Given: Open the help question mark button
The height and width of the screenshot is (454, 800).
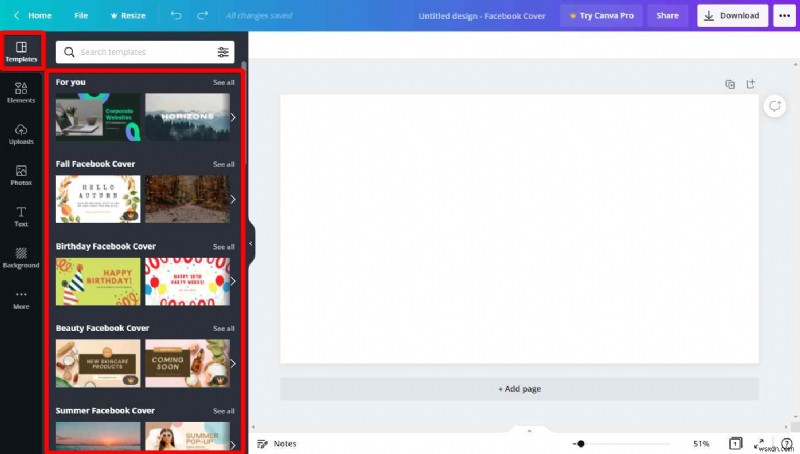Looking at the screenshot, I should [x=787, y=444].
